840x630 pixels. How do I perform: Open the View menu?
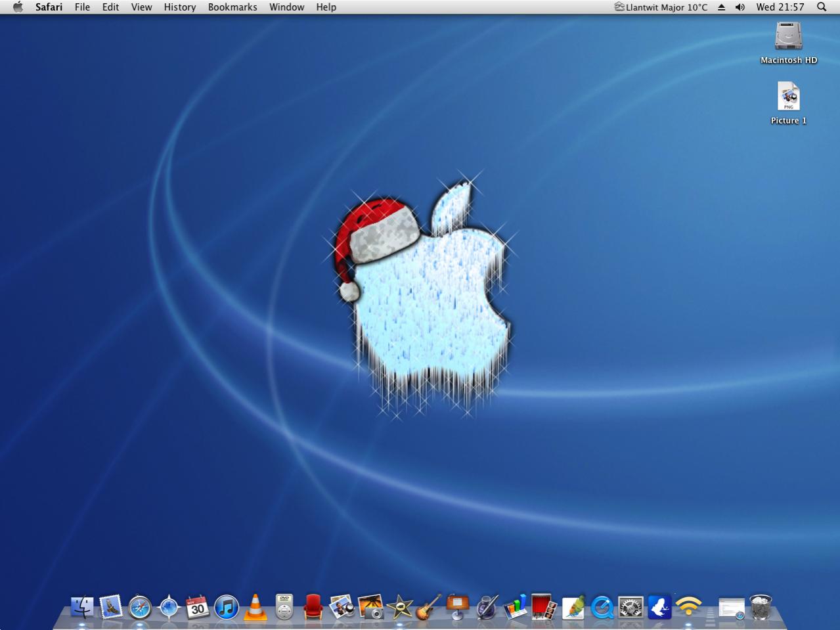[x=141, y=7]
